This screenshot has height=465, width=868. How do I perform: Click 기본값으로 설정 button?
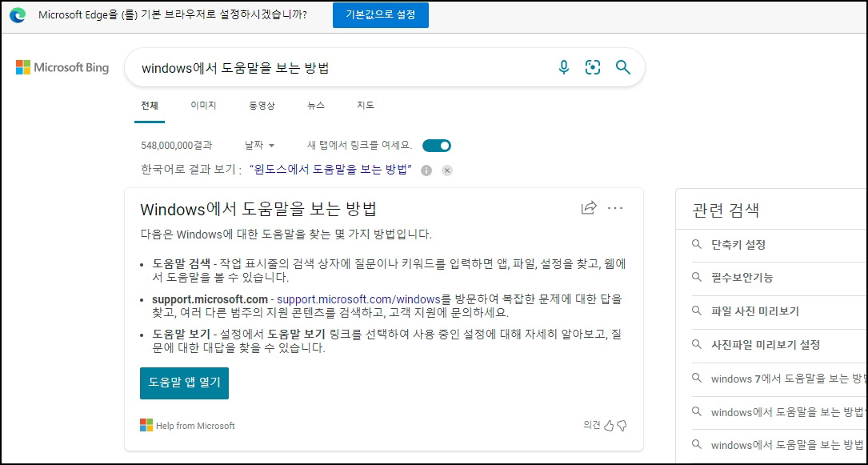click(x=380, y=15)
